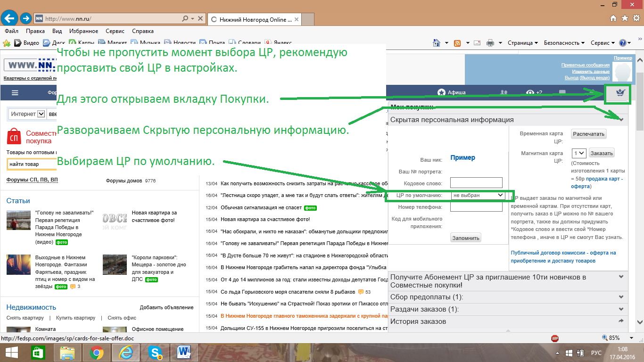Image resolution: width=644 pixels, height=362 pixels.
Task: Stop loading with the X in address bar
Action: 200,19
